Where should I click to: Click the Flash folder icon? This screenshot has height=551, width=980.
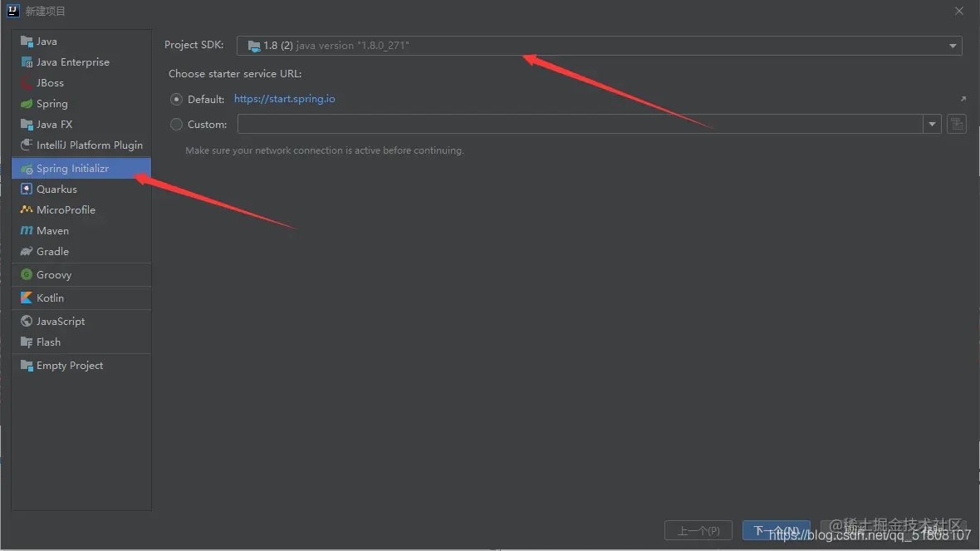pyautogui.click(x=27, y=342)
